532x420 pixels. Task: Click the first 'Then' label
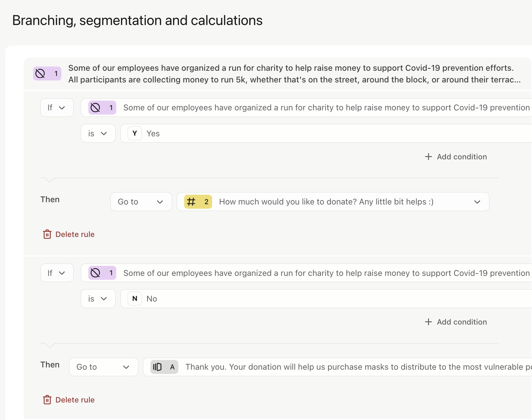[x=50, y=199]
